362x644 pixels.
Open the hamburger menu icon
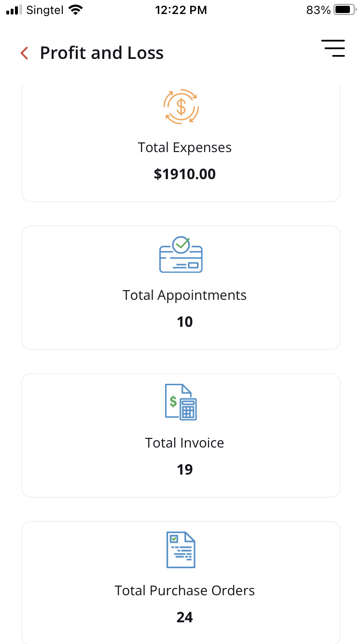click(333, 48)
